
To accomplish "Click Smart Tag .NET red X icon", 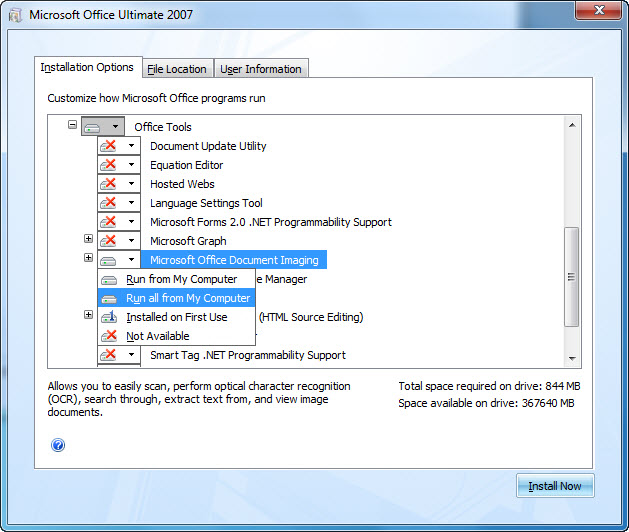I will tap(108, 355).
